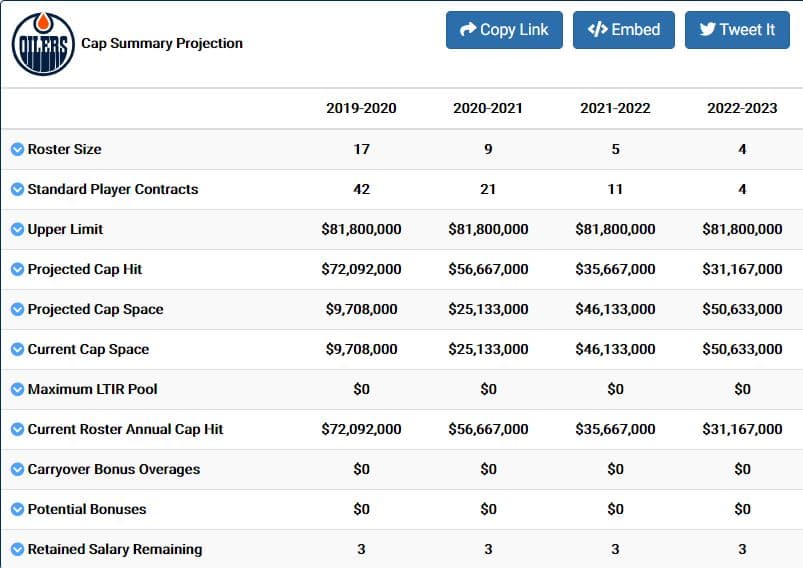Click the Cap Summary Projection title
The width and height of the screenshot is (803, 568).
click(162, 43)
